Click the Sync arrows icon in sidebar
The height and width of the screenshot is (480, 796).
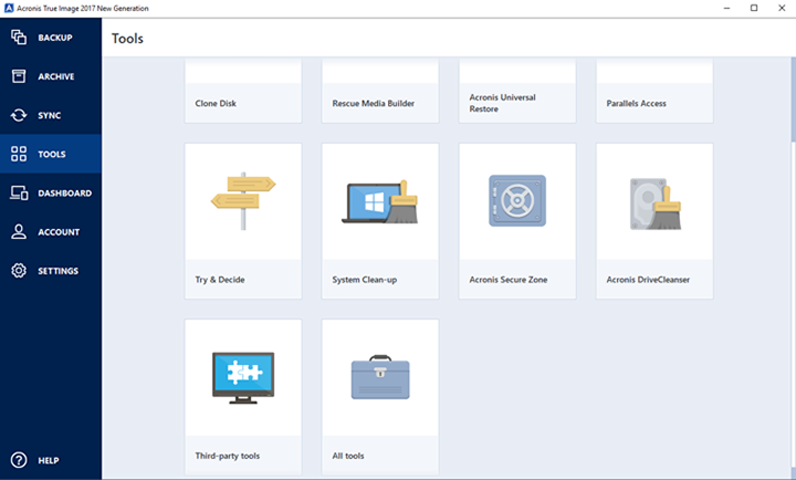[18, 115]
